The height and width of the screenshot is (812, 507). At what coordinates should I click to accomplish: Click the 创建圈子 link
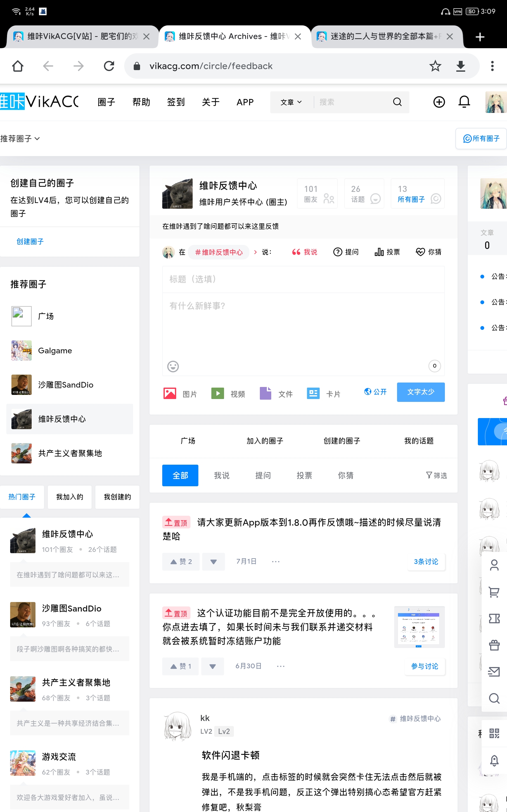click(x=30, y=242)
